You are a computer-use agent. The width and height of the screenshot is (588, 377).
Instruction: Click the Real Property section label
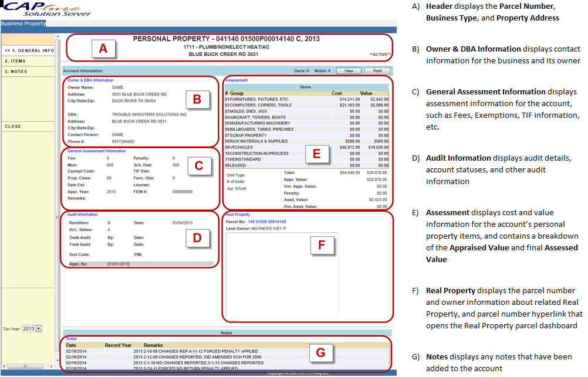[x=238, y=215]
